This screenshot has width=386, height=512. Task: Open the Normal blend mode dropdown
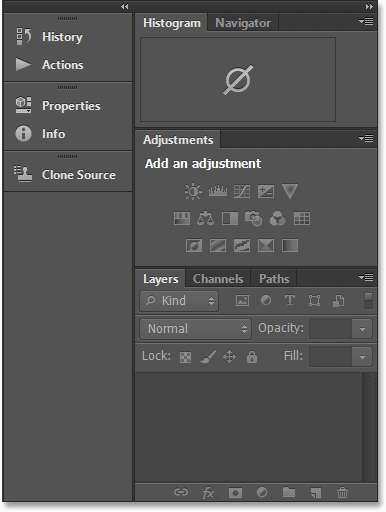click(195, 329)
